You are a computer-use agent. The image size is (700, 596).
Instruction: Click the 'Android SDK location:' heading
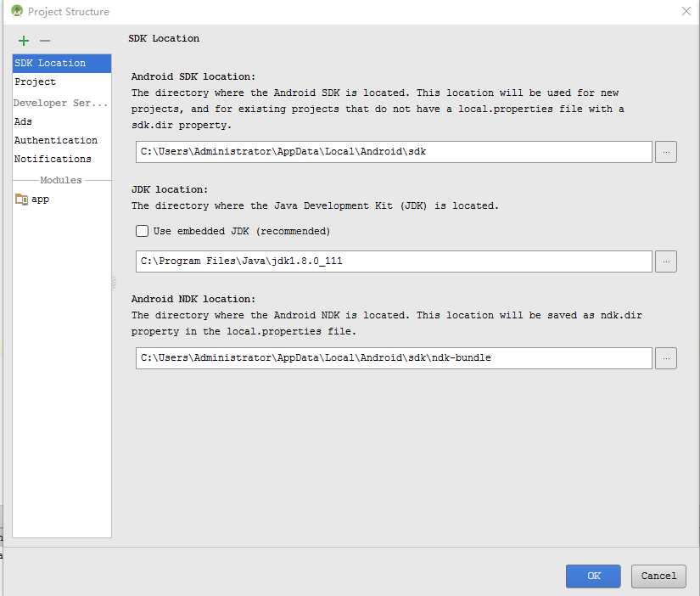pos(193,76)
